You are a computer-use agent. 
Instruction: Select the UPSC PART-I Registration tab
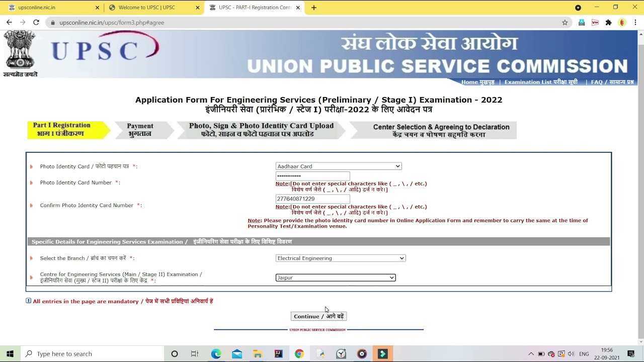point(254,8)
